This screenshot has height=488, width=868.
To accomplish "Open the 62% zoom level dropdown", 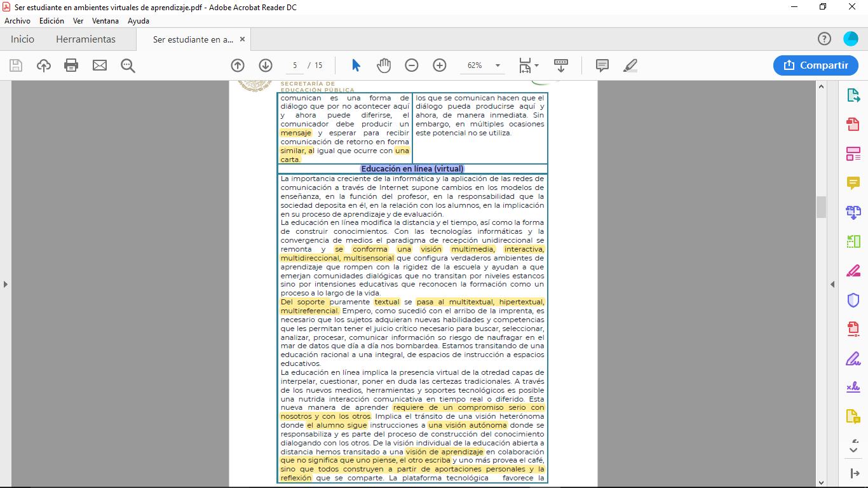I will [x=498, y=65].
